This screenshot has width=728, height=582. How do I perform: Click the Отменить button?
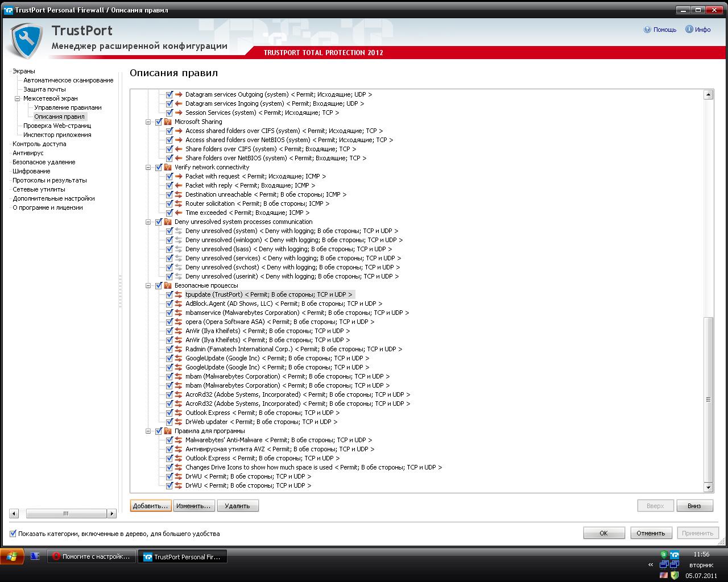click(x=651, y=533)
